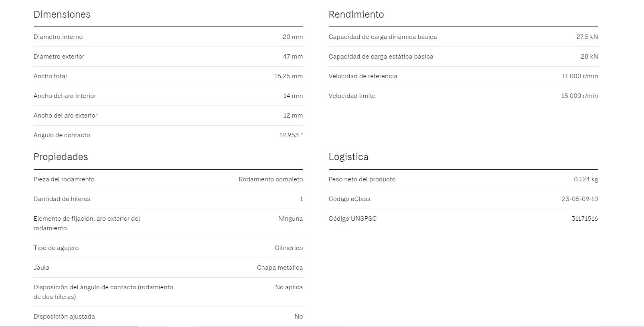
Task: Select the Rodamiento completo value
Action: coord(271,179)
